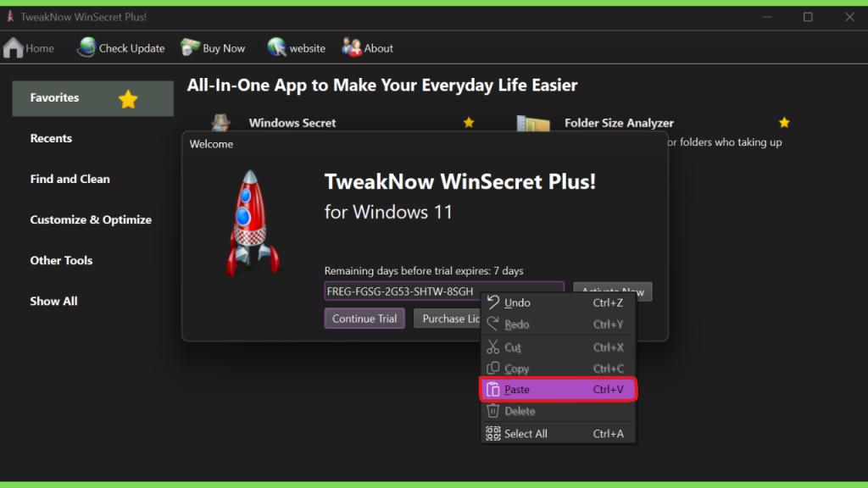This screenshot has height=488, width=868.
Task: Click the Buy Now money icon
Action: click(x=190, y=47)
